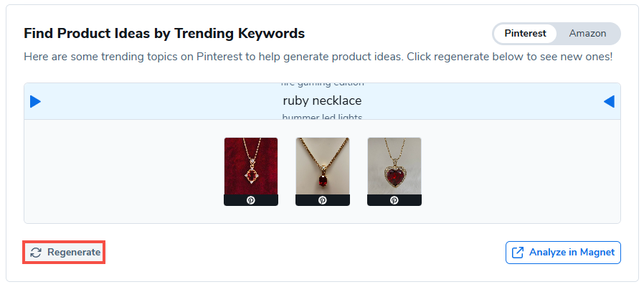Click the 'Find Product Ideas by Trending Keywords' heading
644x287 pixels.
[164, 34]
